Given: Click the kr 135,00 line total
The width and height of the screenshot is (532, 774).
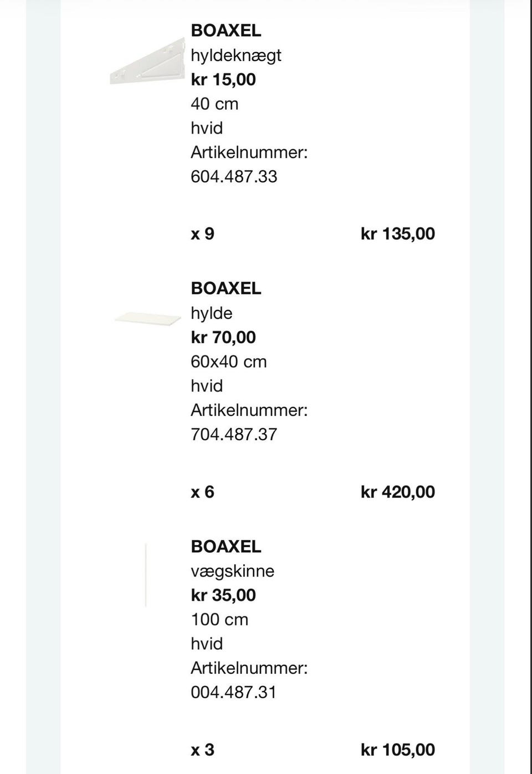Looking at the screenshot, I should 398,233.
